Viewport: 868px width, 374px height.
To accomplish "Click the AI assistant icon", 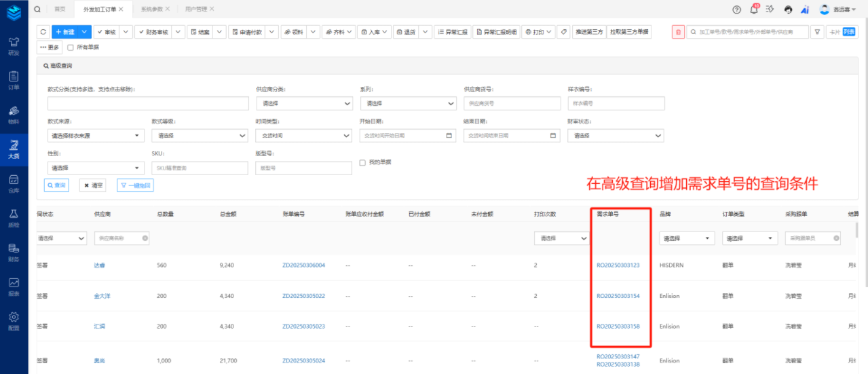I will [x=805, y=10].
